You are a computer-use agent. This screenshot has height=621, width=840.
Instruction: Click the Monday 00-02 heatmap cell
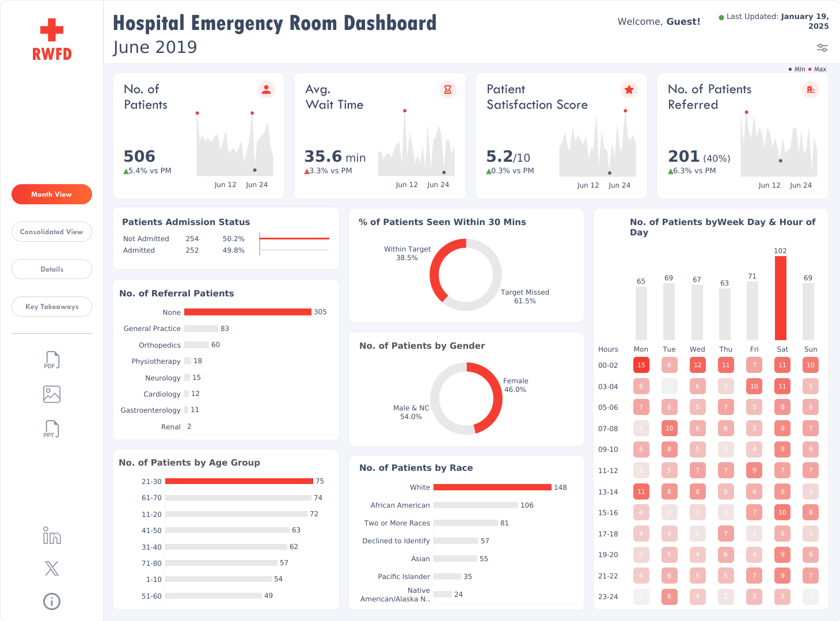(x=641, y=365)
